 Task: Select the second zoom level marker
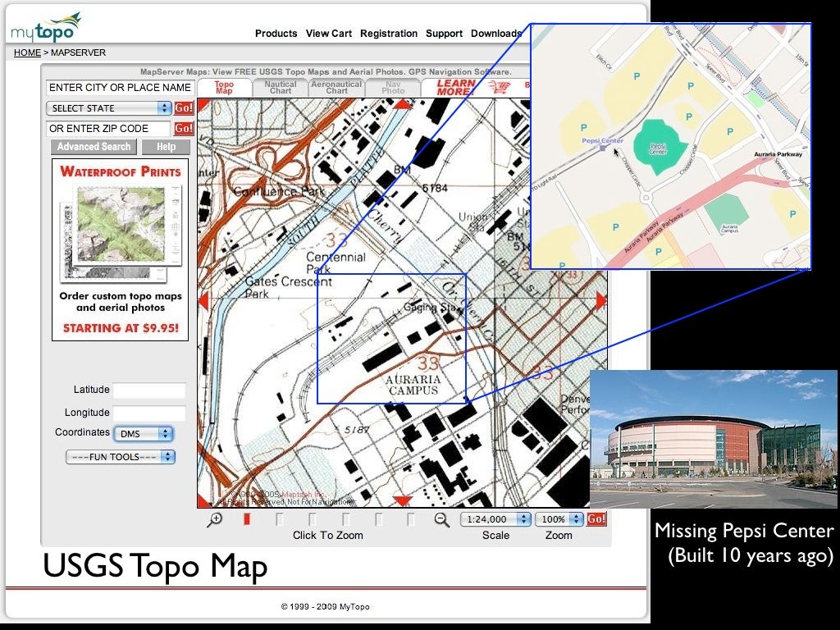(x=280, y=519)
